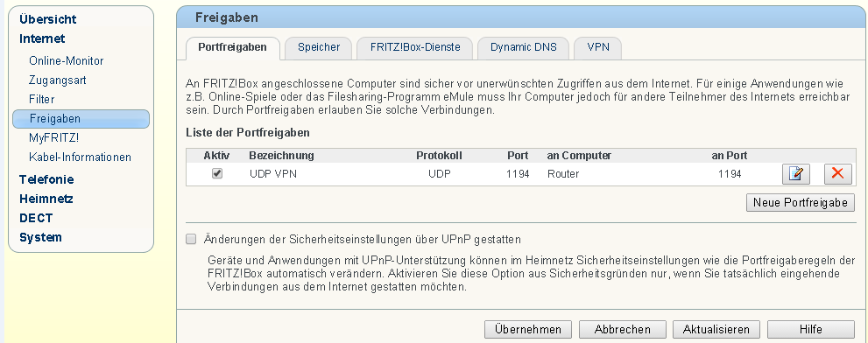
Task: Select the Dynamic DNS tab
Action: pyautogui.click(x=523, y=47)
